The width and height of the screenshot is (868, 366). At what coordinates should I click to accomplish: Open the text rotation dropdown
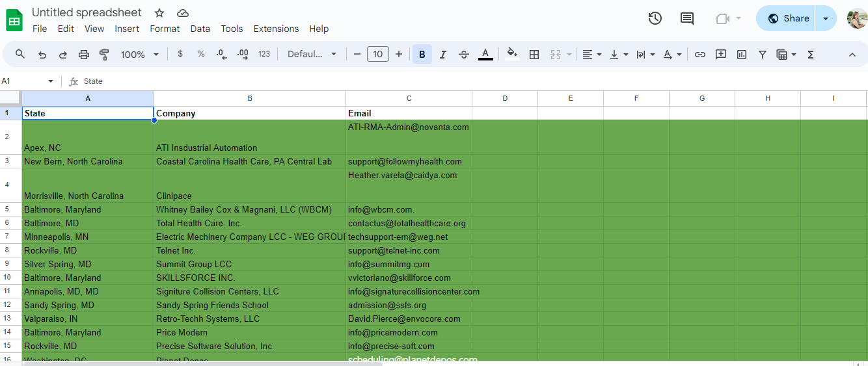(x=672, y=55)
